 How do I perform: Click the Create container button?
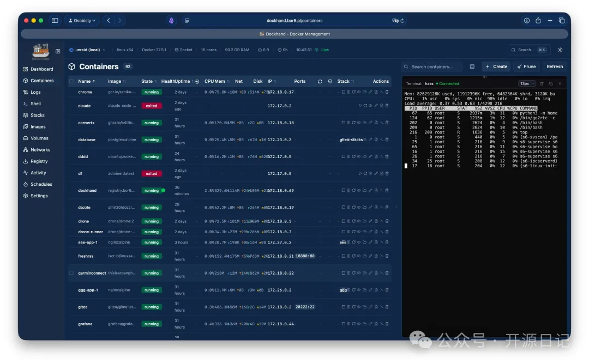pyautogui.click(x=496, y=66)
